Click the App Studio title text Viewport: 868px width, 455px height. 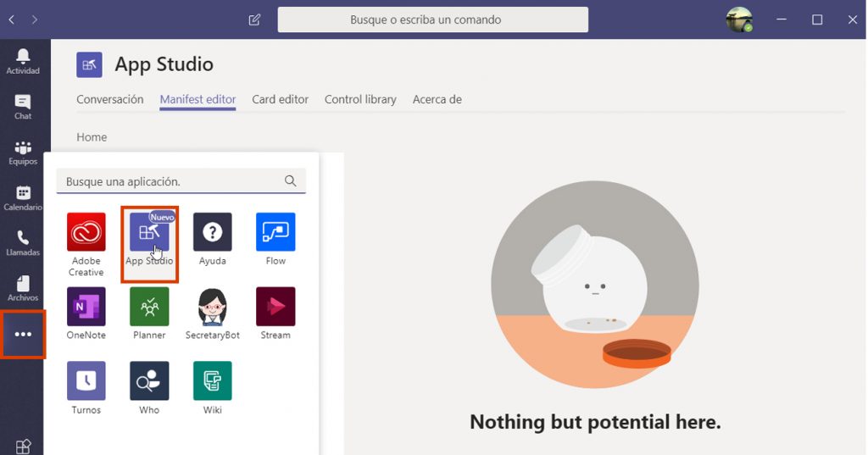164,64
